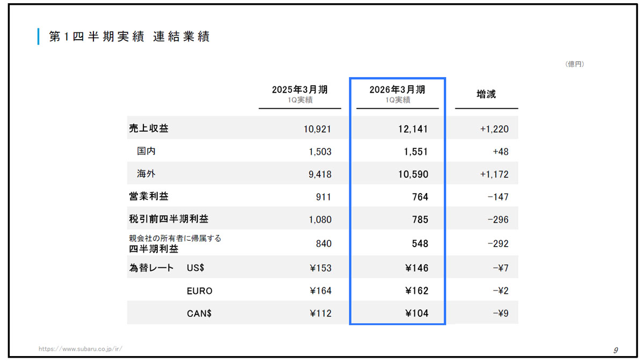This screenshot has width=644, height=363.
Task: Click the value 840
Action: click(324, 243)
